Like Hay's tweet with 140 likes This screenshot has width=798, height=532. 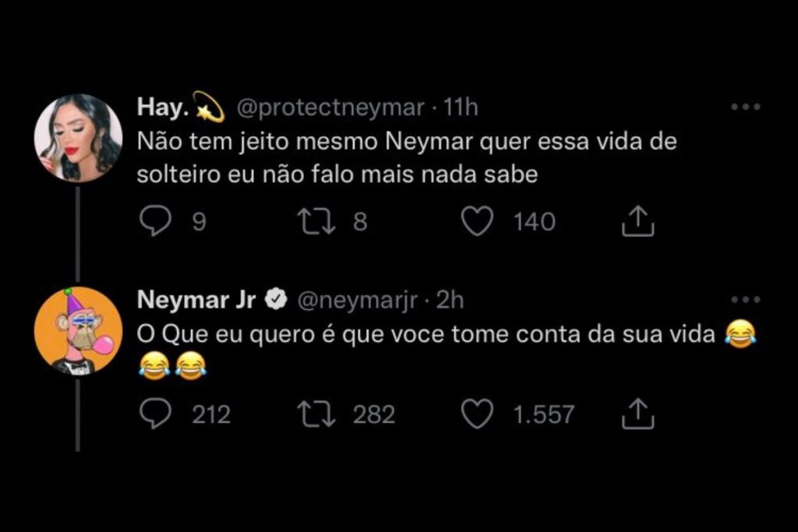pyautogui.click(x=477, y=223)
